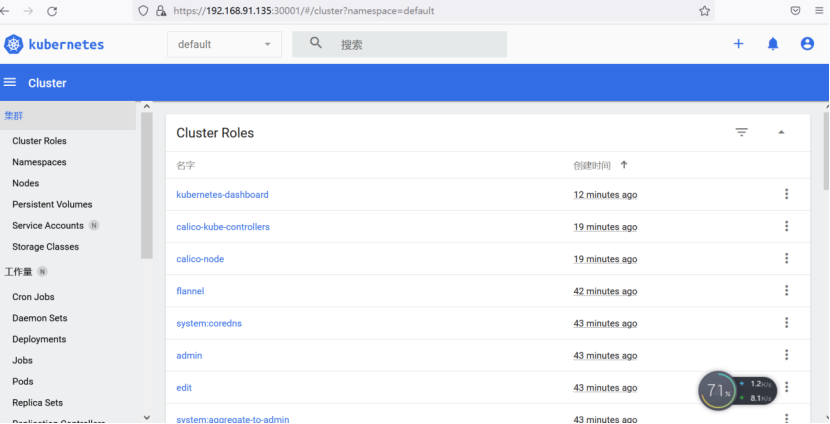Open the default namespace dropdown
The height and width of the screenshot is (424, 830).
224,44
